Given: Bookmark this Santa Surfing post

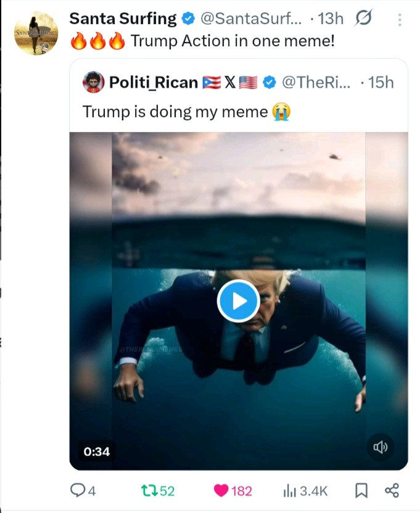Looking at the screenshot, I should coord(361,491).
